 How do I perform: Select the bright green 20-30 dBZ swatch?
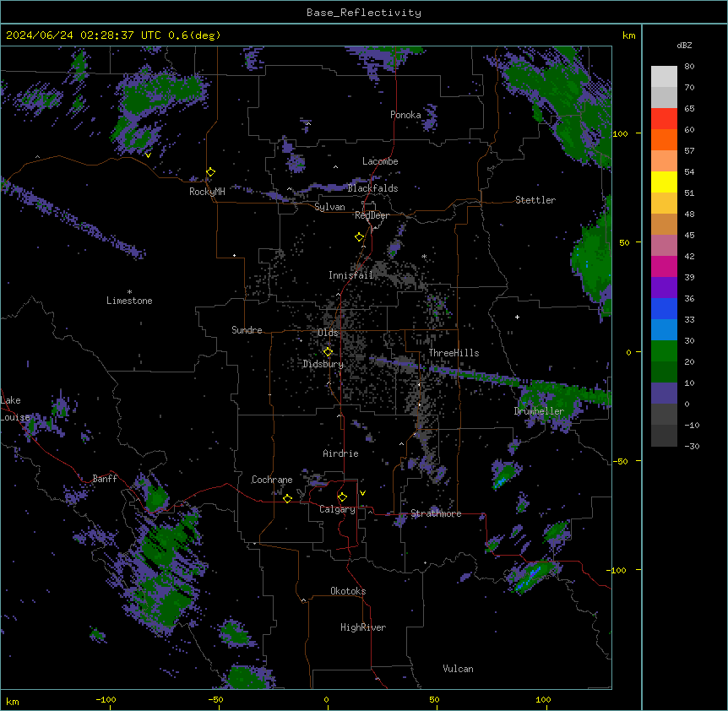click(x=664, y=351)
